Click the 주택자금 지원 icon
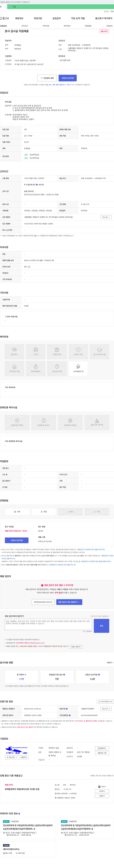Viewport: 114px width, 868px height. click(x=14, y=369)
